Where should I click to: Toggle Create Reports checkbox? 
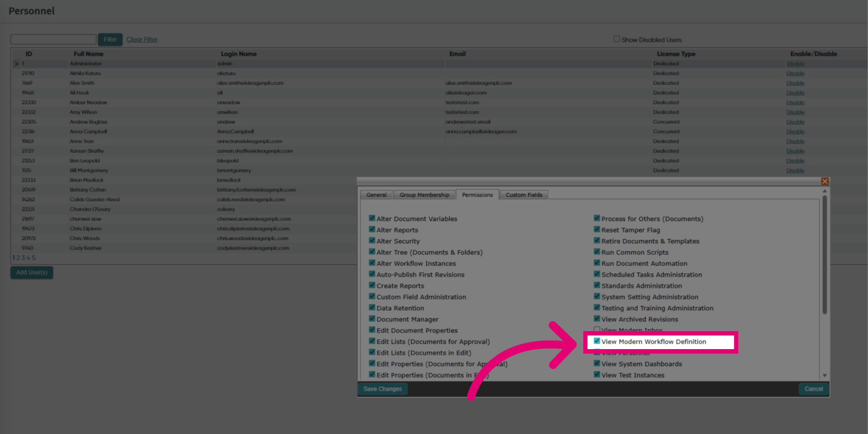coord(372,285)
